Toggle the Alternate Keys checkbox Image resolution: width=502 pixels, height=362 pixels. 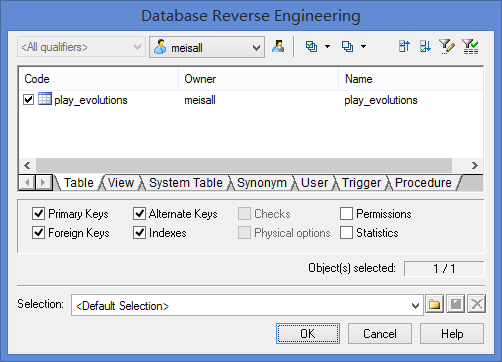coord(139,214)
